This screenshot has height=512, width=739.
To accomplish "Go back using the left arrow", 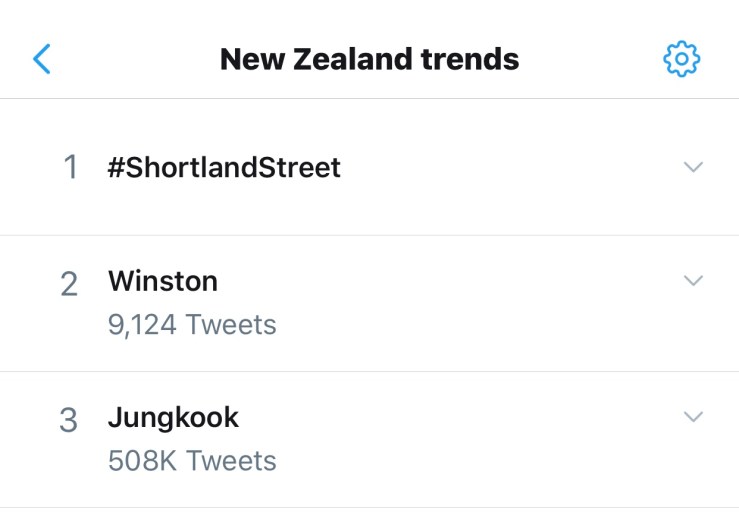I will 42,59.
